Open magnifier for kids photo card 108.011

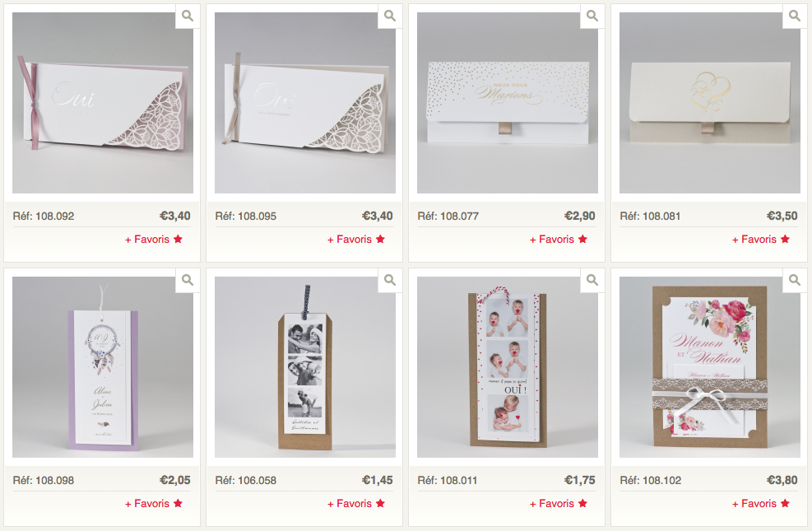coord(592,280)
